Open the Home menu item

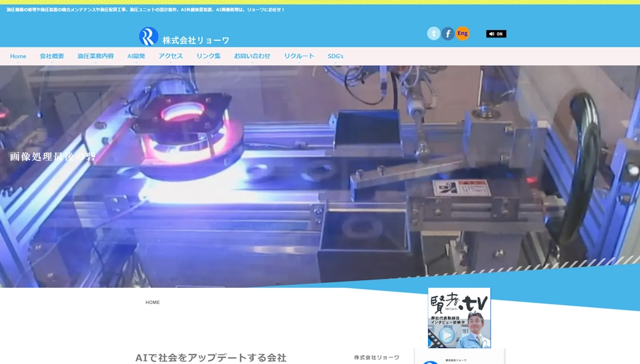(18, 56)
